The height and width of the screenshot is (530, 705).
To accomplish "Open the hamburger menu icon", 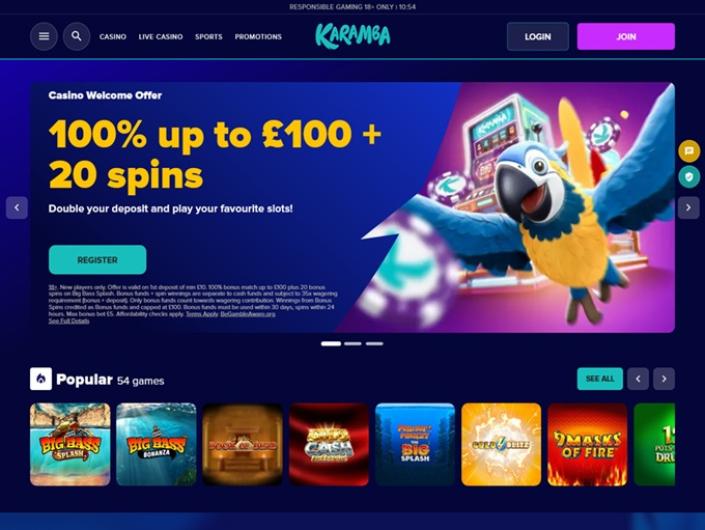I will point(44,36).
